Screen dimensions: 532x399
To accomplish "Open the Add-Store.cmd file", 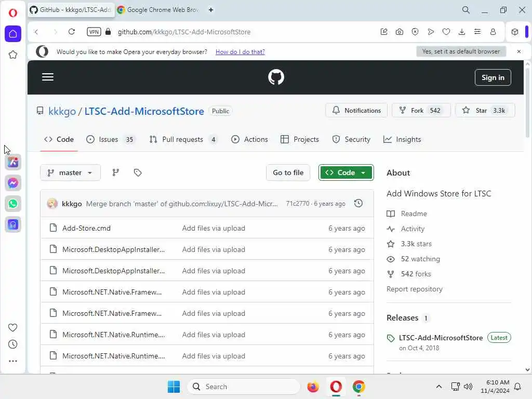I will coord(87,229).
